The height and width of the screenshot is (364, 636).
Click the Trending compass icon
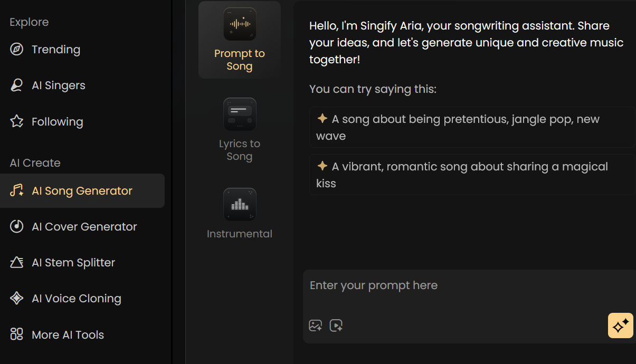coord(17,50)
